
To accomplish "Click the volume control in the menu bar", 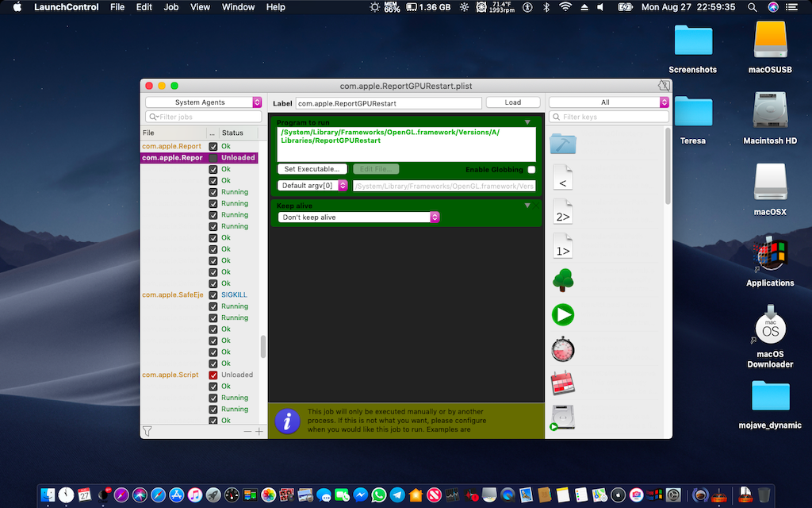I will tap(600, 7).
